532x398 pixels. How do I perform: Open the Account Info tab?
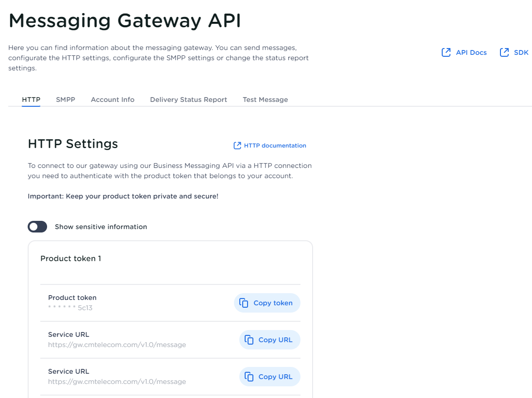(113, 99)
